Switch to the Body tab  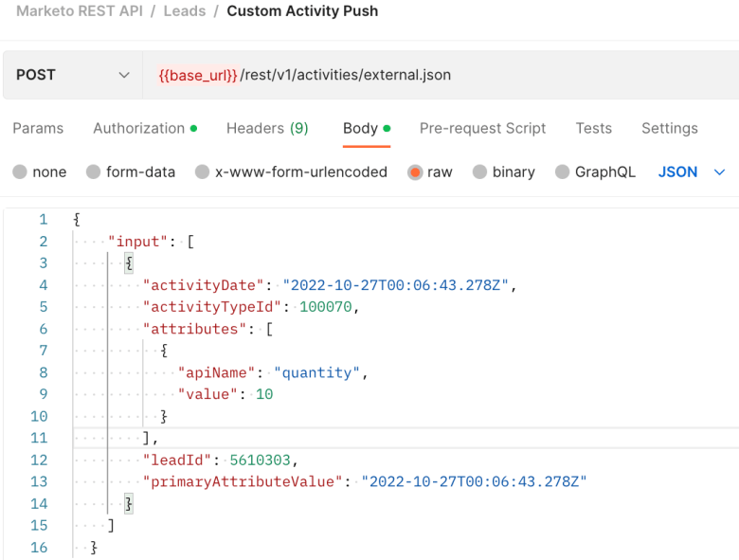pyautogui.click(x=367, y=128)
